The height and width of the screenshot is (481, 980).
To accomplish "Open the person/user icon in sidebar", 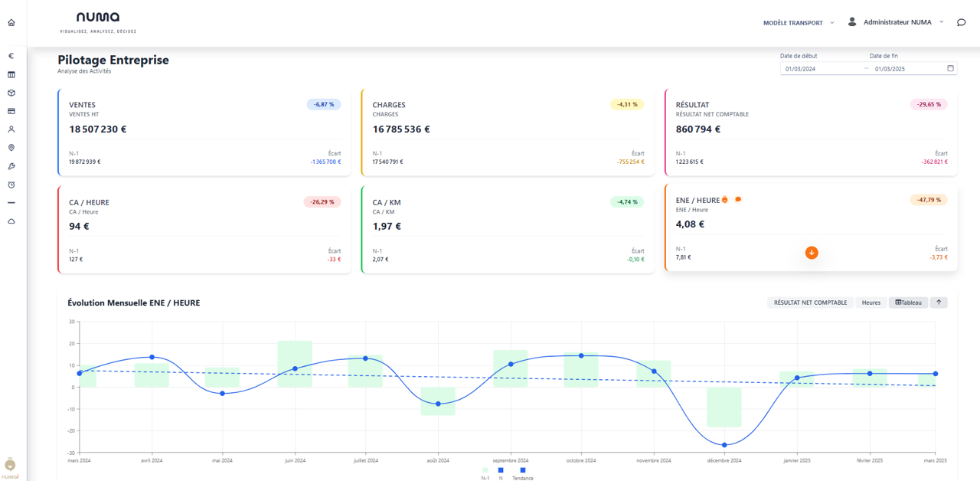I will tap(11, 129).
